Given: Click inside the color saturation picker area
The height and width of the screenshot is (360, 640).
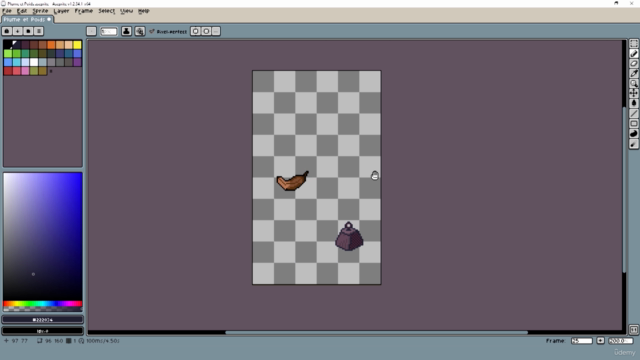Looking at the screenshot, I should [43, 236].
